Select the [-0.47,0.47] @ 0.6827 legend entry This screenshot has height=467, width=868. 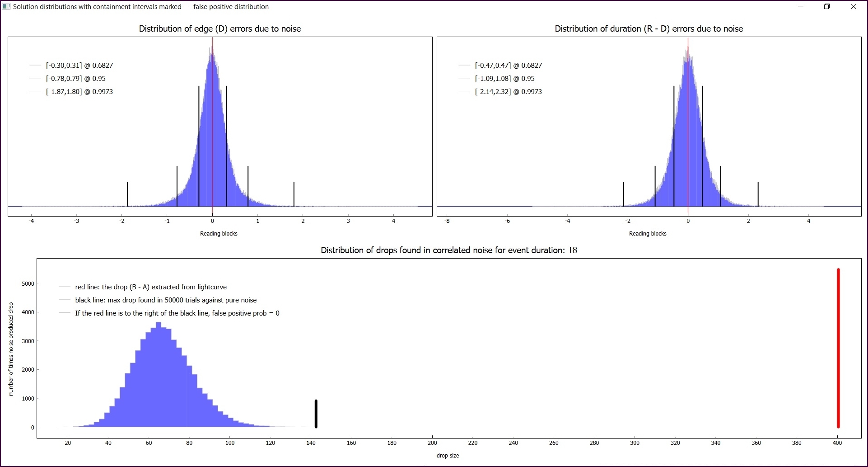[509, 66]
